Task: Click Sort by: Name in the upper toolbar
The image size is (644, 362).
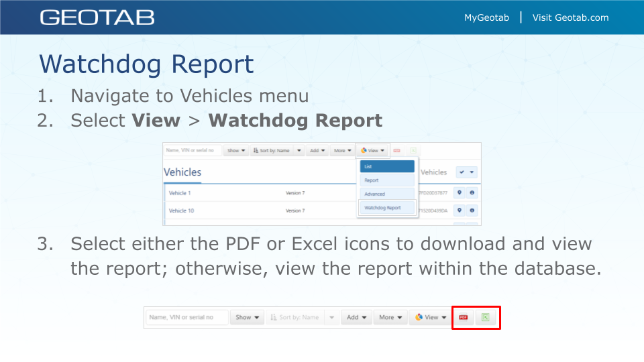Action: tap(272, 151)
